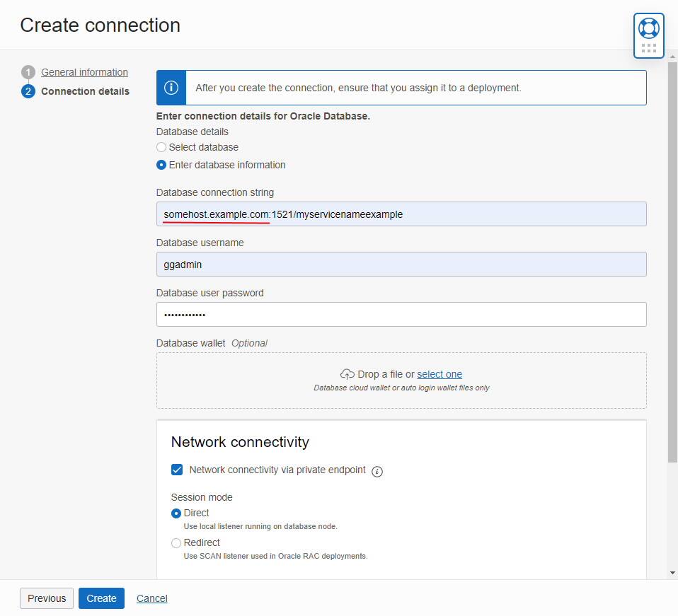Select Direct session mode

point(176,513)
